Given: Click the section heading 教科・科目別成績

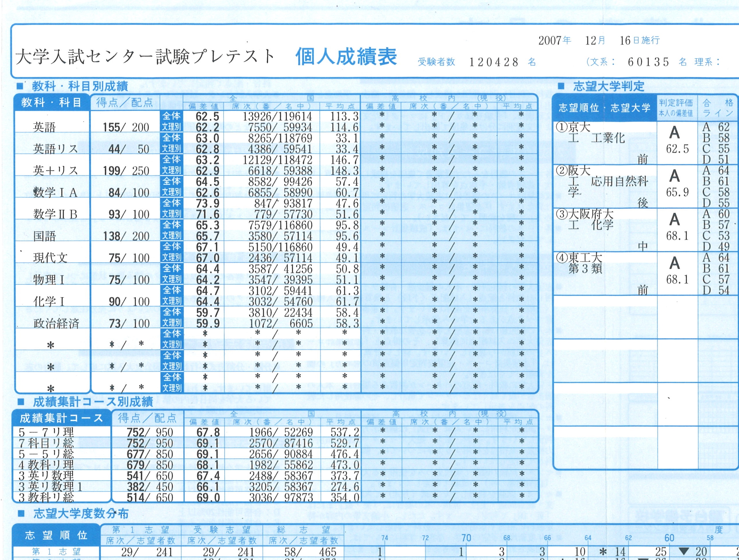Looking at the screenshot, I should coord(80,87).
